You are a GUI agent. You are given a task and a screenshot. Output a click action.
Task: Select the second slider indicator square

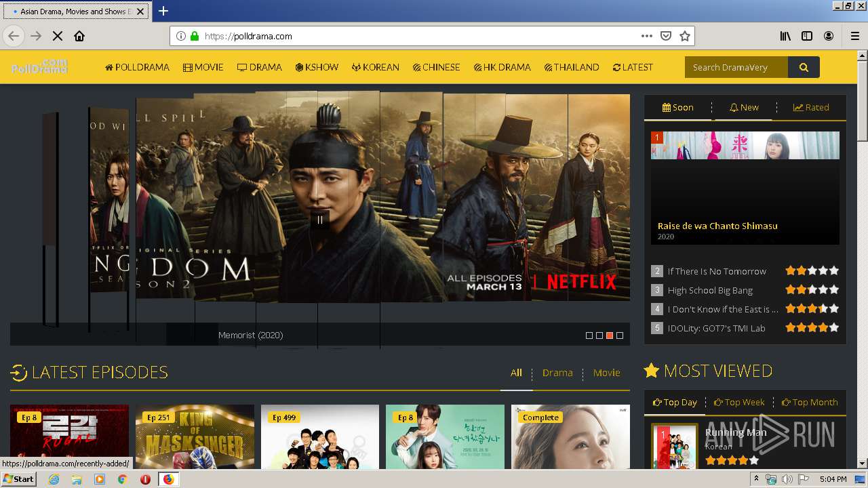pyautogui.click(x=599, y=335)
